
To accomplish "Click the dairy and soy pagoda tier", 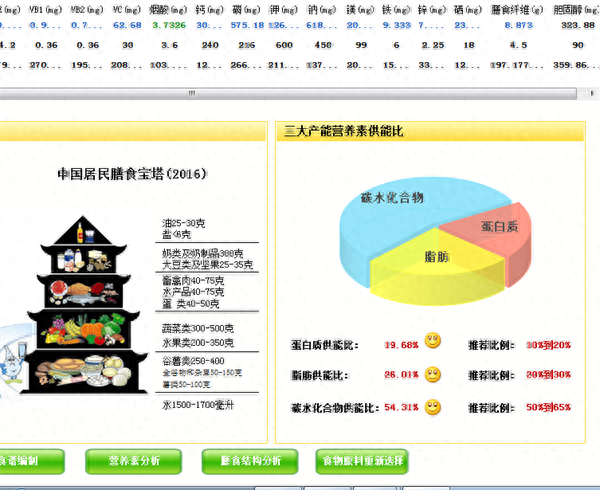I will tap(83, 259).
